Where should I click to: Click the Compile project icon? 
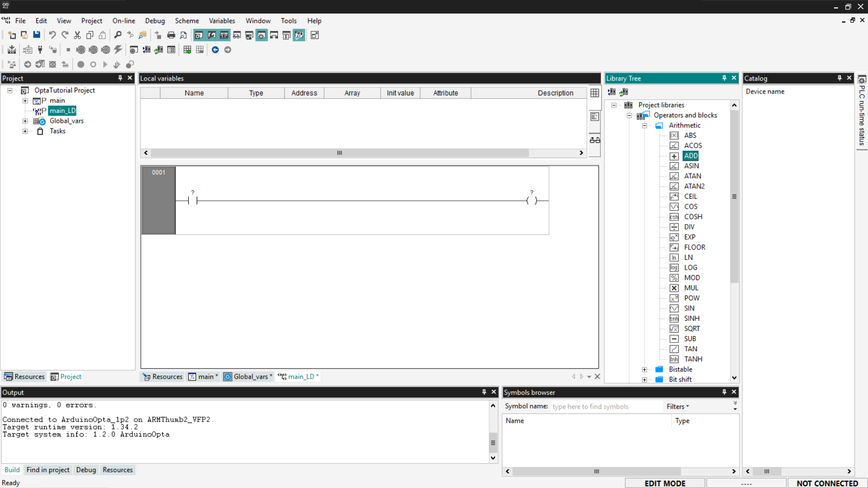(12, 50)
